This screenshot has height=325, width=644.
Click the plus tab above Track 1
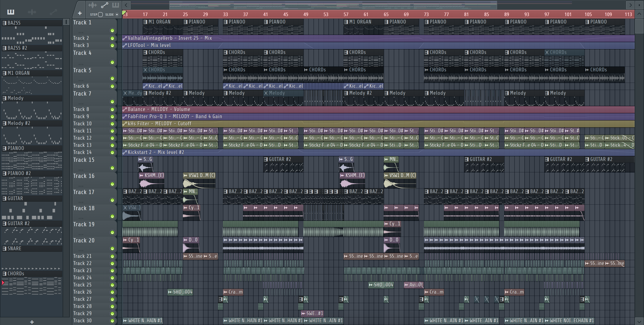pyautogui.click(x=80, y=13)
